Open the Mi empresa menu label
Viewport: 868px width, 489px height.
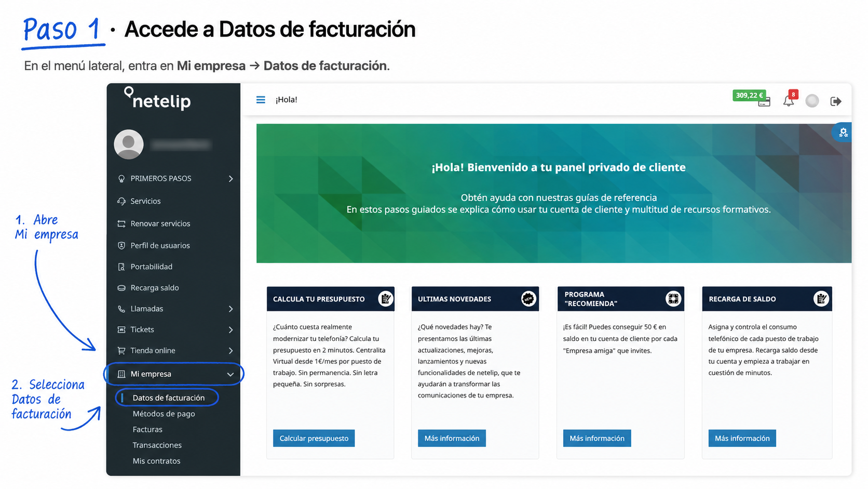pos(151,374)
